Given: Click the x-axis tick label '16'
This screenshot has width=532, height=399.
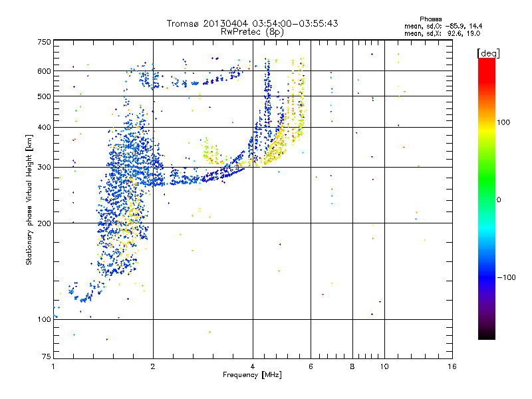Looking at the screenshot, I should coord(452,366).
